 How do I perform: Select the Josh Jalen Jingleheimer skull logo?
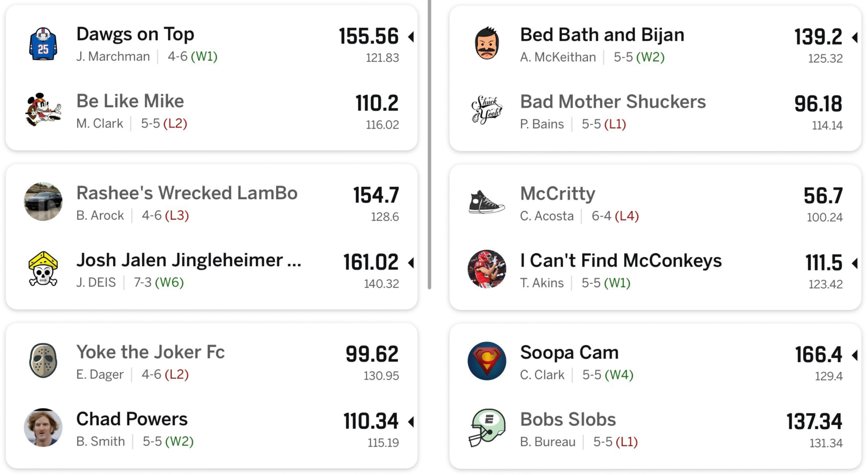43,269
